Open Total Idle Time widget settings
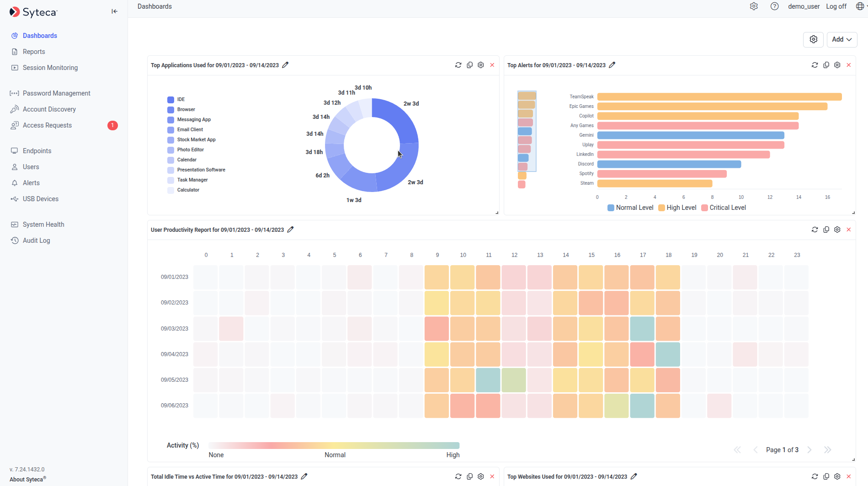868x486 pixels. coord(480,476)
